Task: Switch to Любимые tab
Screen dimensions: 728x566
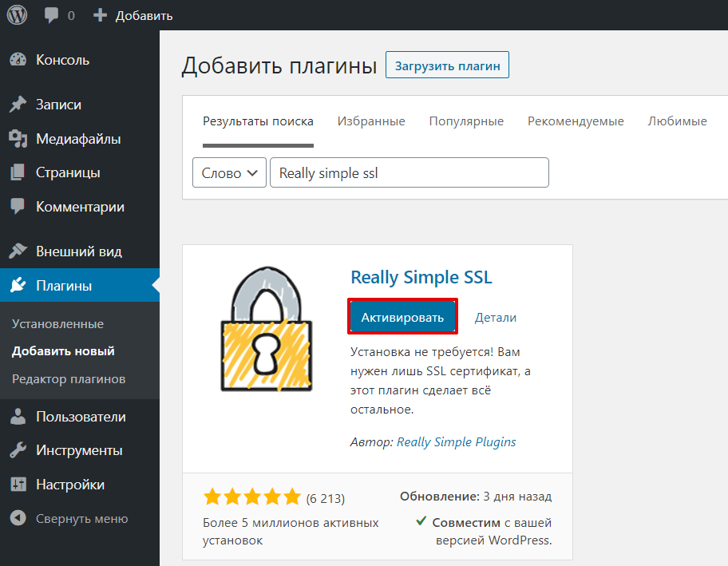Action: [x=678, y=121]
